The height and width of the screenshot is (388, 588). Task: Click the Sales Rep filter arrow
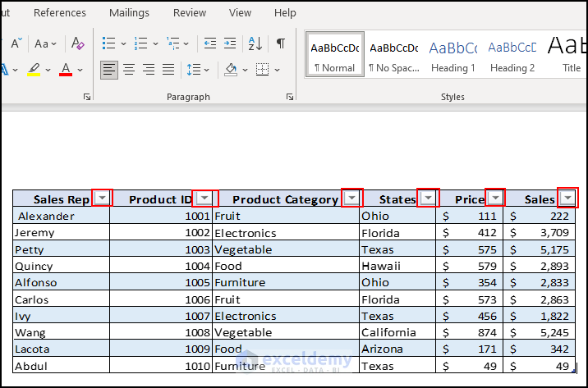coord(102,198)
